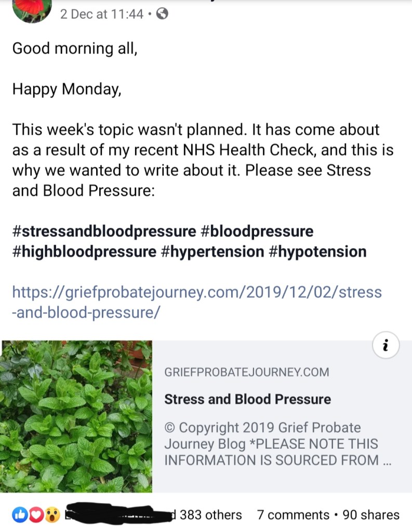Viewport: 412px width, 532px height.
Task: Click the mint leaves preview thumbnail
Action: tap(76, 416)
